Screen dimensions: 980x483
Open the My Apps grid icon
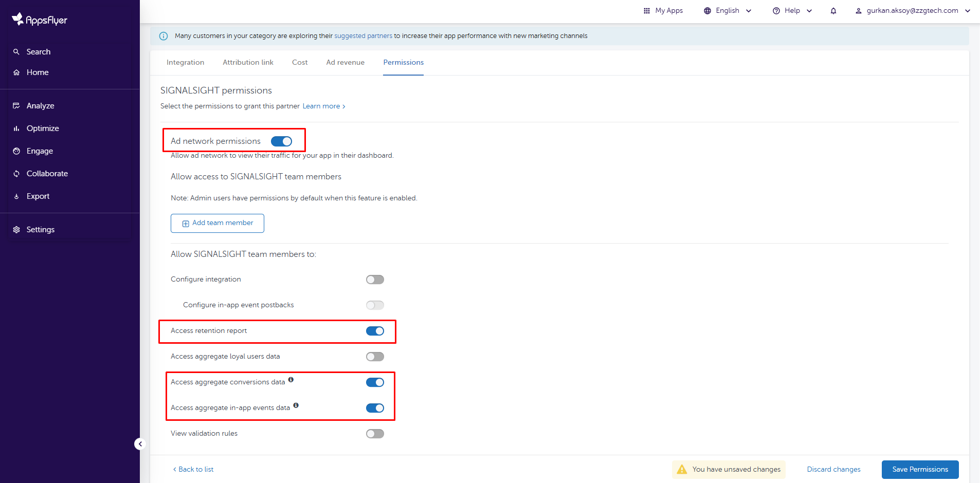coord(647,11)
